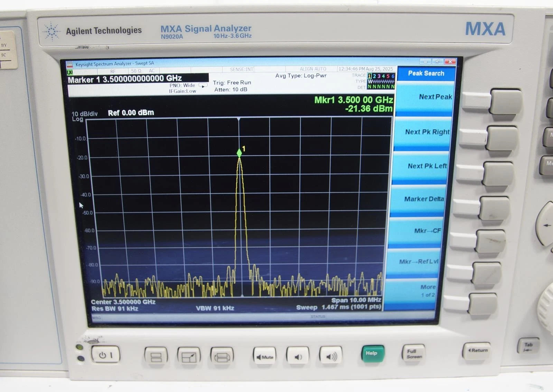This screenshot has height=392, width=553.
Task: Select the Next Peak softkey
Action: pos(424,99)
